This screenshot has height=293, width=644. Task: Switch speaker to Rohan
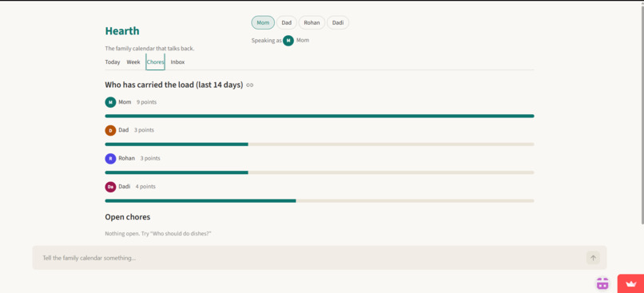pyautogui.click(x=312, y=22)
